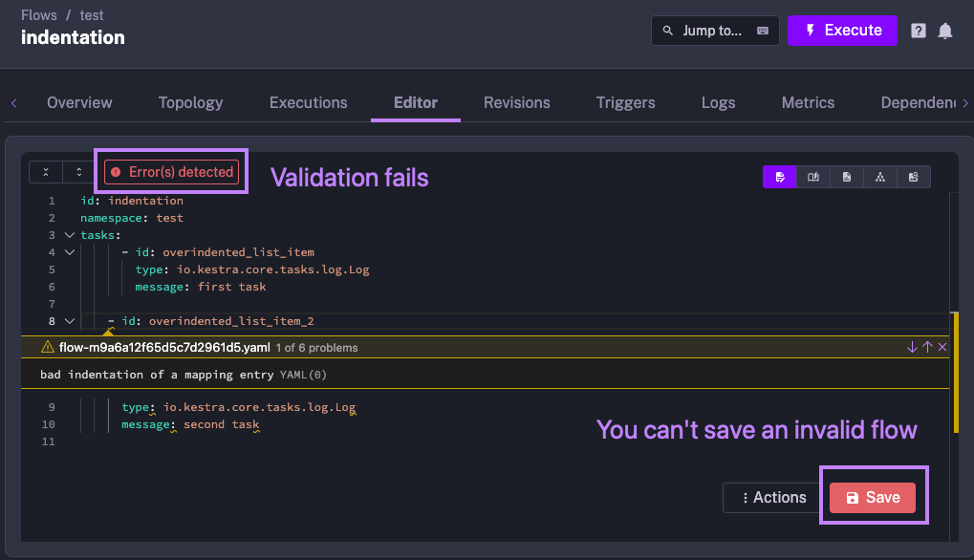Jump to the next problem with the down arrow
Screen dimensions: 974x560
click(911, 347)
